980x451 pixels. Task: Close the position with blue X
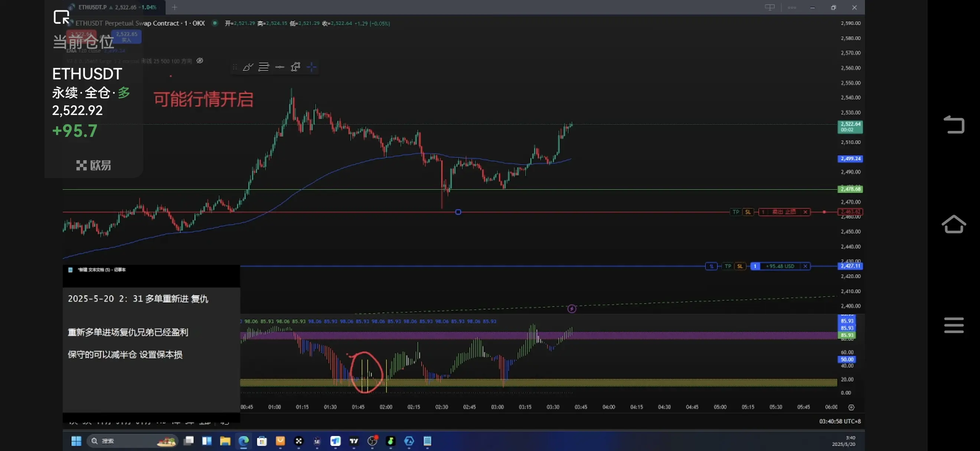coord(806,266)
